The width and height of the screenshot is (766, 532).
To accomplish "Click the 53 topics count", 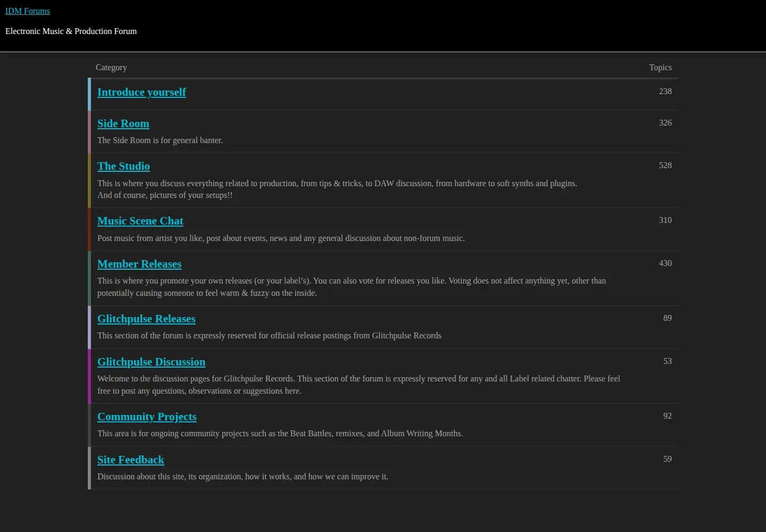I will pyautogui.click(x=668, y=361).
